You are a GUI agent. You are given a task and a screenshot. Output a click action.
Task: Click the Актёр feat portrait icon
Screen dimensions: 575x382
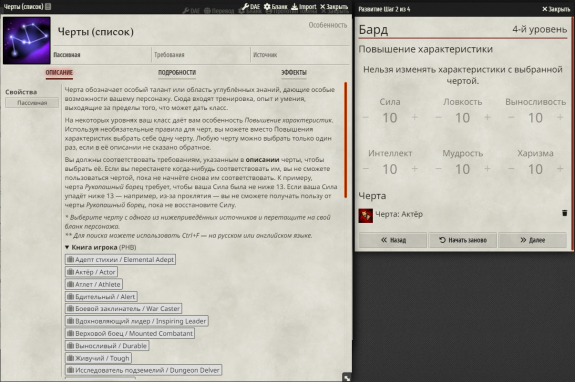(366, 216)
